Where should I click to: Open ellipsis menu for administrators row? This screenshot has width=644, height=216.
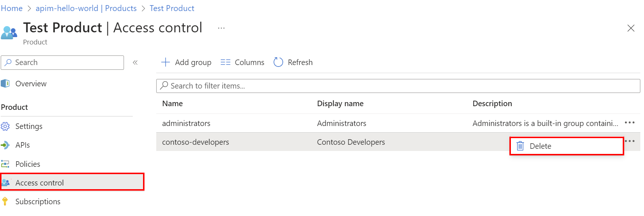point(629,123)
